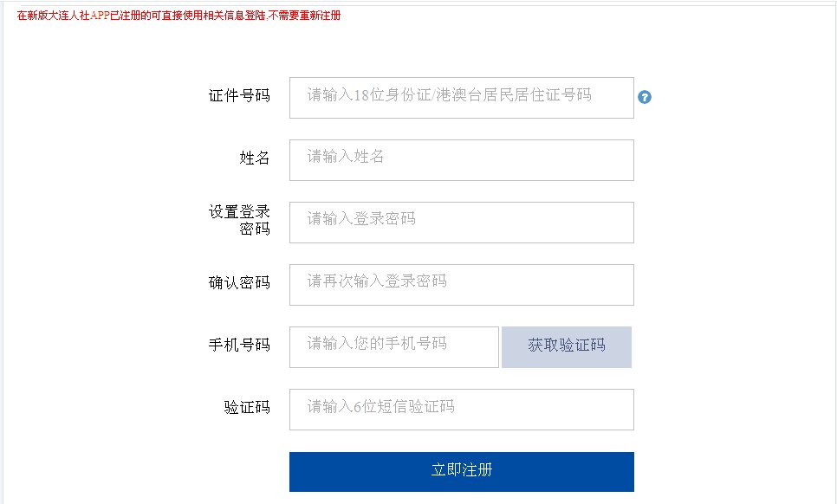Click the 验证码 label text
This screenshot has width=837, height=504.
pyautogui.click(x=247, y=407)
